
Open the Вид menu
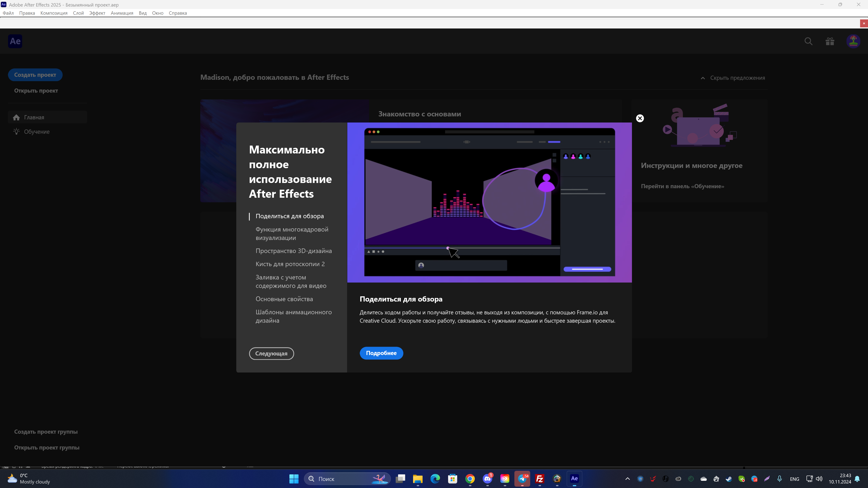click(x=142, y=13)
